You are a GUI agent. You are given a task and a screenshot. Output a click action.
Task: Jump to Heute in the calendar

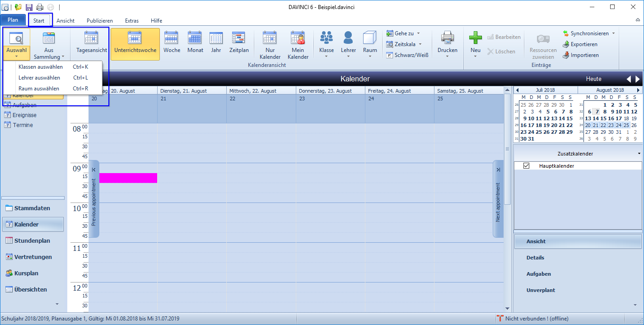pyautogui.click(x=593, y=79)
